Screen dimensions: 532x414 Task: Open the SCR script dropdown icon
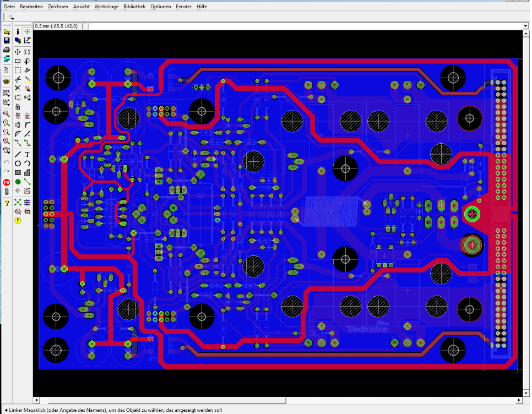(x=7, y=92)
